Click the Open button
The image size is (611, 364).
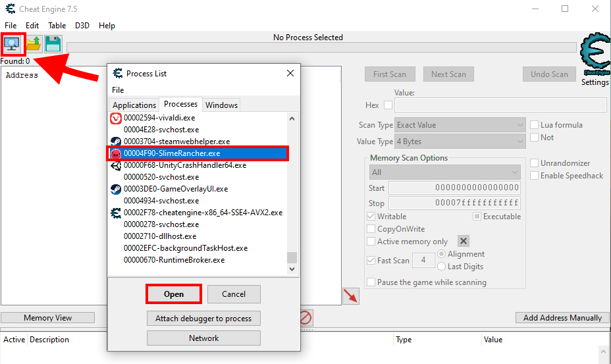(174, 294)
